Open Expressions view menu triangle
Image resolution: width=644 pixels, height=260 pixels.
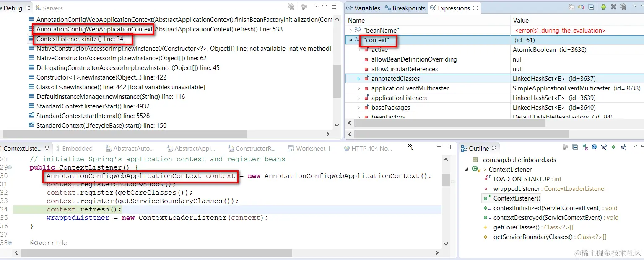click(635, 6)
